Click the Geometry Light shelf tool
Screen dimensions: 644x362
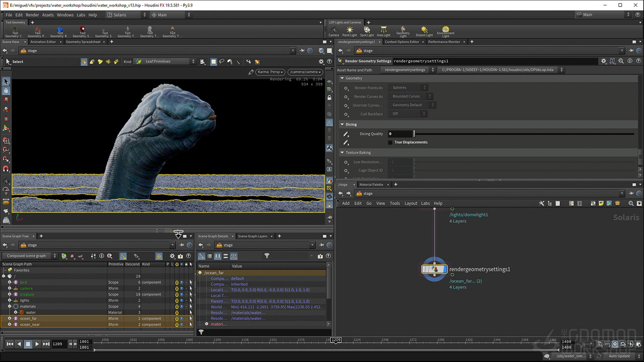tap(403, 31)
